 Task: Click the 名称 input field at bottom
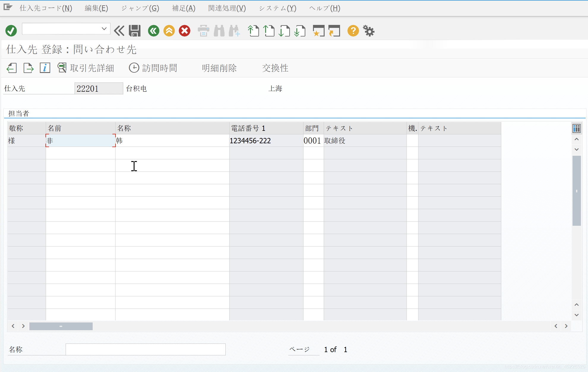click(x=146, y=349)
